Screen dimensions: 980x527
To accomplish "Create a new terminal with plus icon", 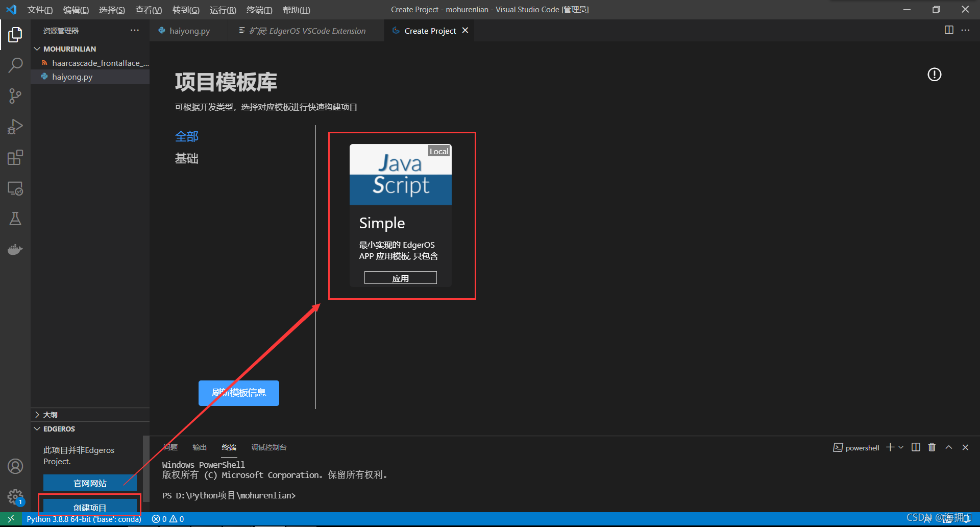I will (x=889, y=447).
